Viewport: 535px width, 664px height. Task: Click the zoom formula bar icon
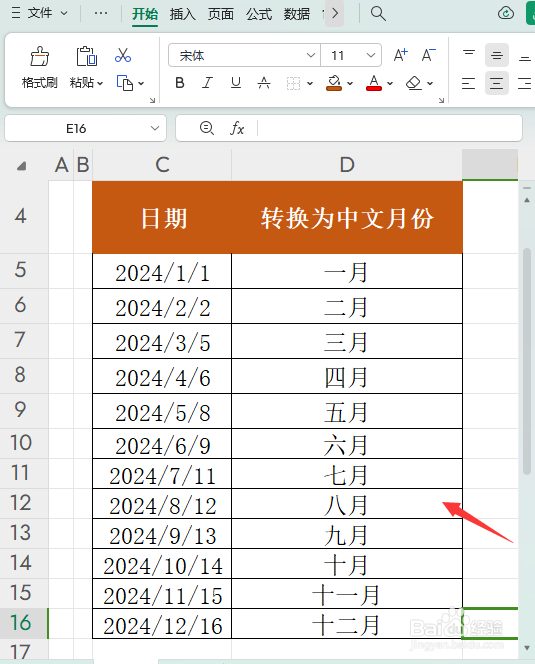coord(207,127)
